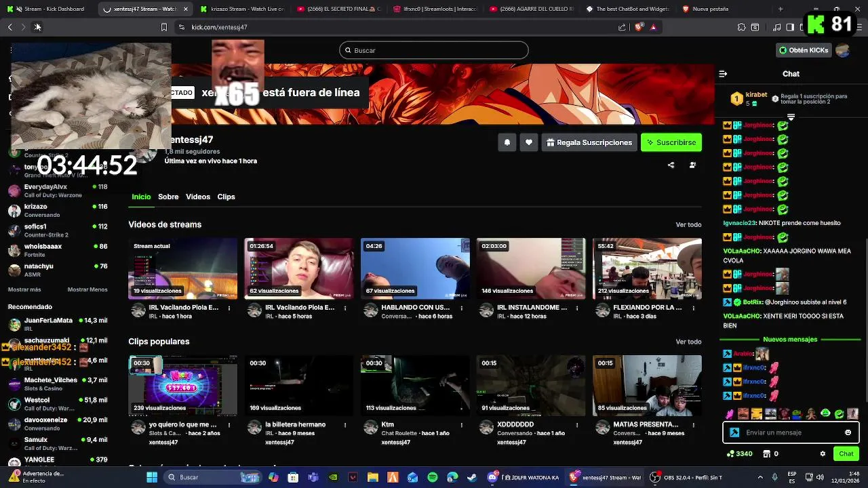The width and height of the screenshot is (868, 488).
Task: Click the Kick search field
Action: [434, 50]
